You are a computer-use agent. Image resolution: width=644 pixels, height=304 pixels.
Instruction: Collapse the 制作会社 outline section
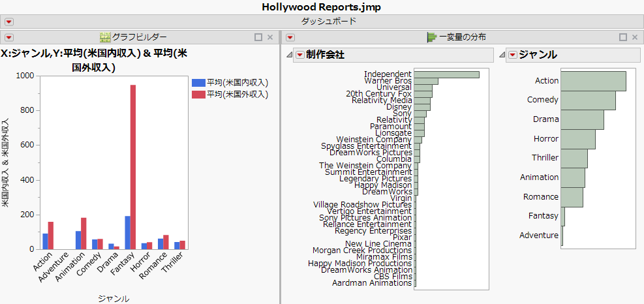pyautogui.click(x=289, y=55)
